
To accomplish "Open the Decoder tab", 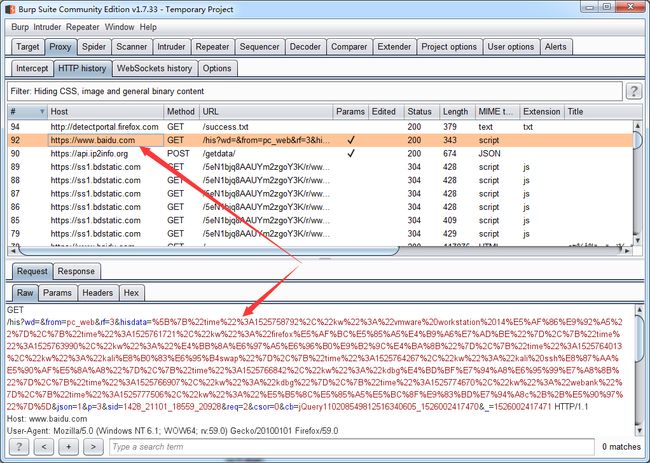I will coord(305,47).
